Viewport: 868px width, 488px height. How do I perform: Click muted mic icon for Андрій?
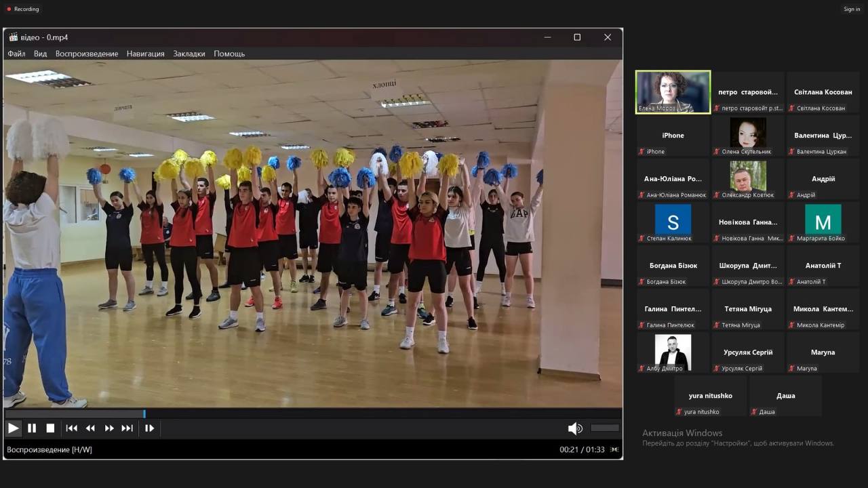[792, 195]
